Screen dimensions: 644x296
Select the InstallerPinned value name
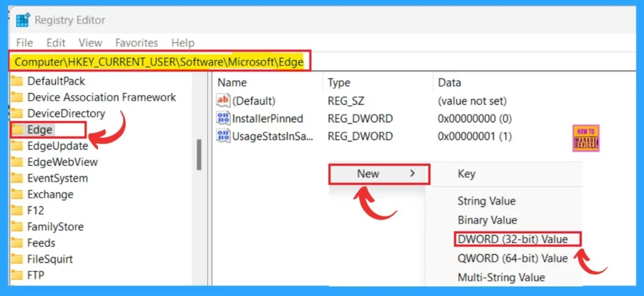[267, 118]
